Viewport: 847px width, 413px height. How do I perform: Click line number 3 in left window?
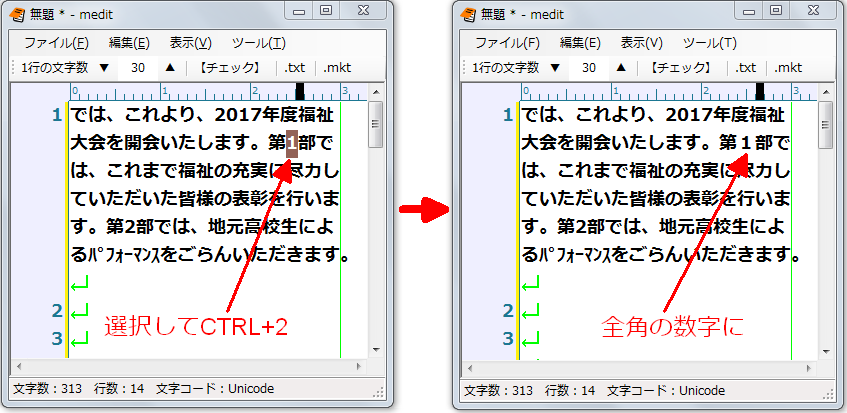pos(57,338)
